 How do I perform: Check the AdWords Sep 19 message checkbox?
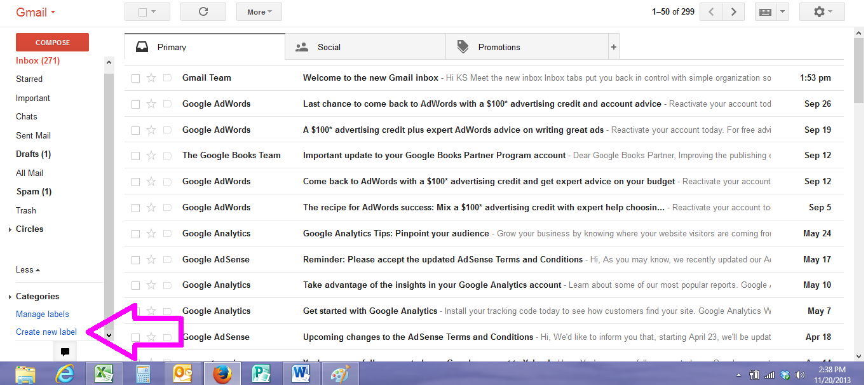pos(135,130)
